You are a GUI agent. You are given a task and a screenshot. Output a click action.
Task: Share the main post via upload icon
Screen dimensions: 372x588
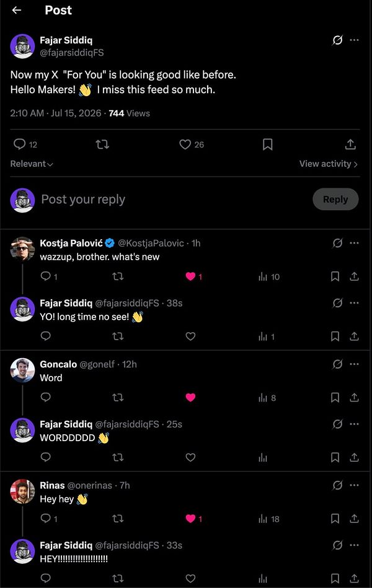tap(350, 144)
